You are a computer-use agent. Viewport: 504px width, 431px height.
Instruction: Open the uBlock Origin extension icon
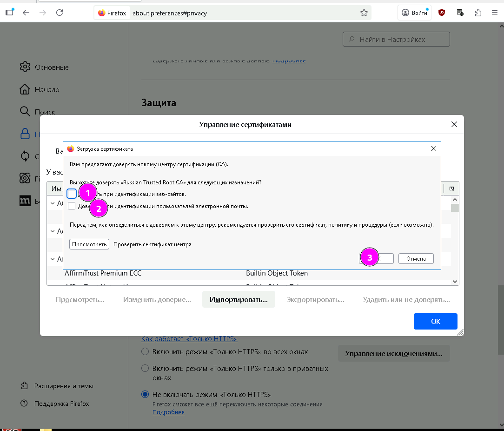(x=442, y=13)
